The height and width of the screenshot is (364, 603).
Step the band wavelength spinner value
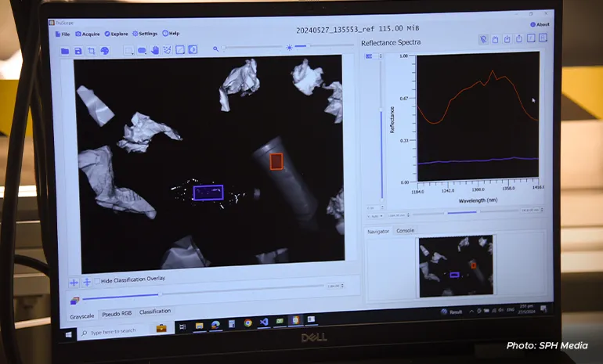coord(342,286)
